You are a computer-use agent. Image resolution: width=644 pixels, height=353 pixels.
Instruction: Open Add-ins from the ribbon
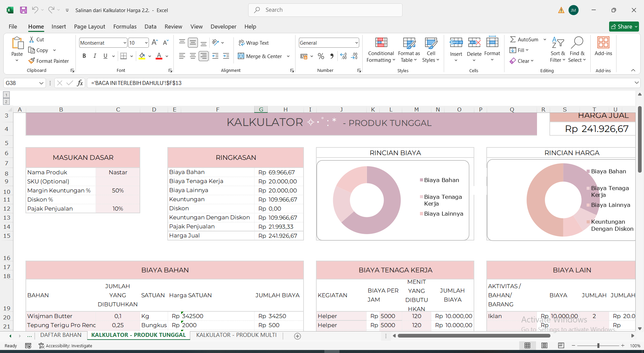point(603,46)
